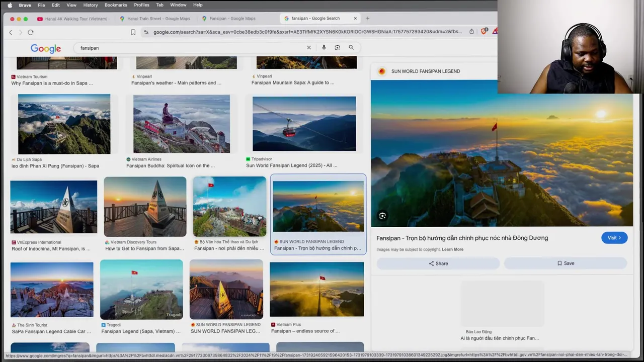
Task: Open 'How to Get to Fansipan from Sapa' caption
Action: [144, 248]
